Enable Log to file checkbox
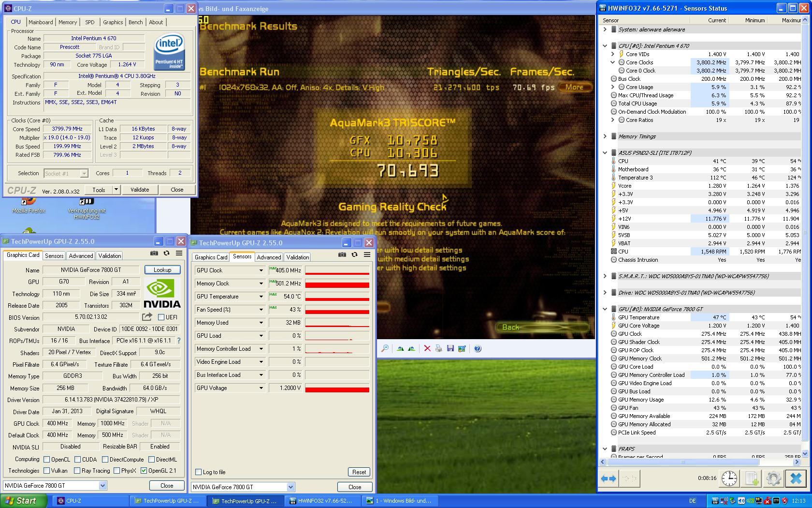This screenshot has height=508, width=812. coord(198,472)
